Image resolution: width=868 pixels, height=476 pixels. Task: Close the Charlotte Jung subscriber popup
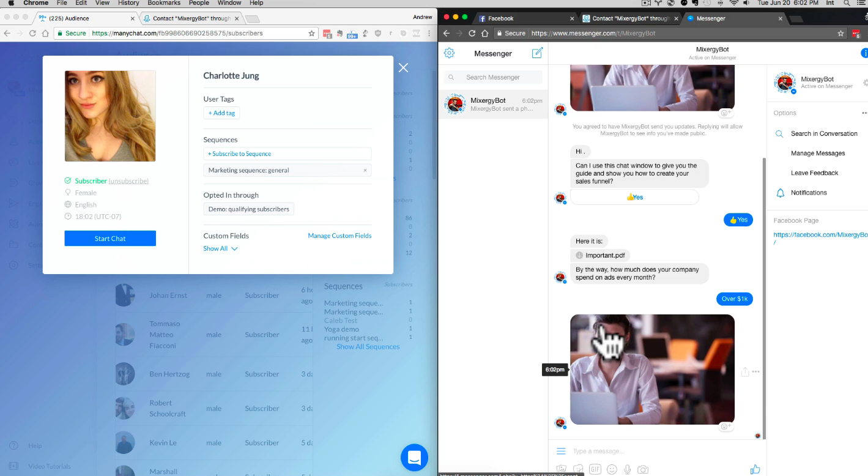403,68
